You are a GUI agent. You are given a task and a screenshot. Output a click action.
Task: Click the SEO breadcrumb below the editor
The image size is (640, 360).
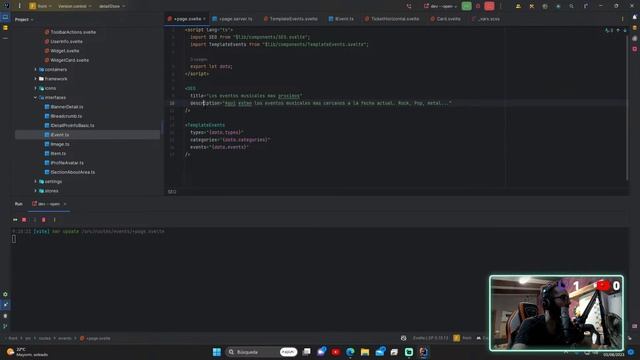(172, 192)
